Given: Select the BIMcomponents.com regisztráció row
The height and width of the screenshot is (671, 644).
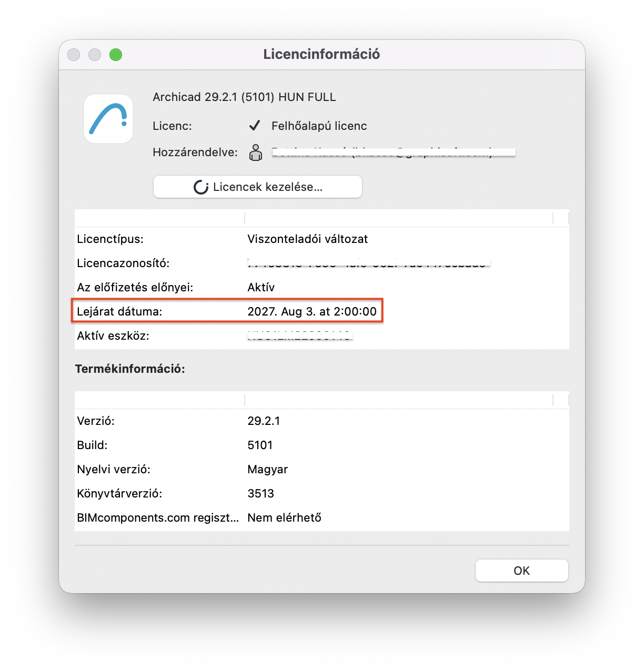Looking at the screenshot, I should 322,518.
